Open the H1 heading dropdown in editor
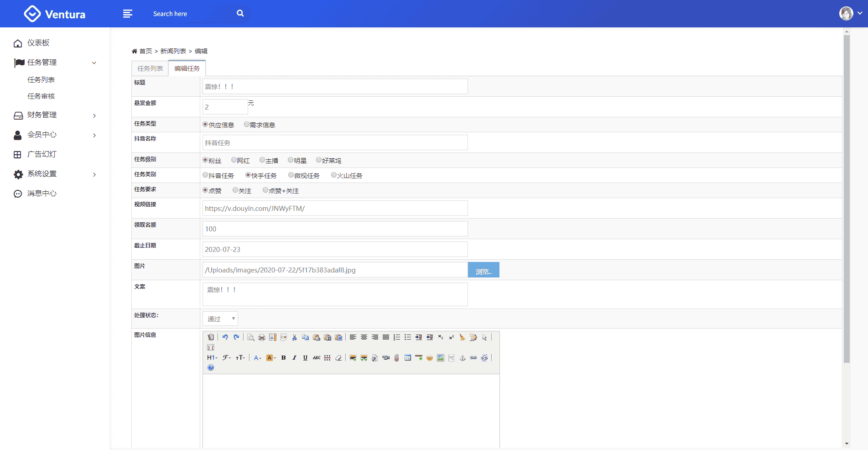Viewport: 868px width, 450px height. [212, 358]
